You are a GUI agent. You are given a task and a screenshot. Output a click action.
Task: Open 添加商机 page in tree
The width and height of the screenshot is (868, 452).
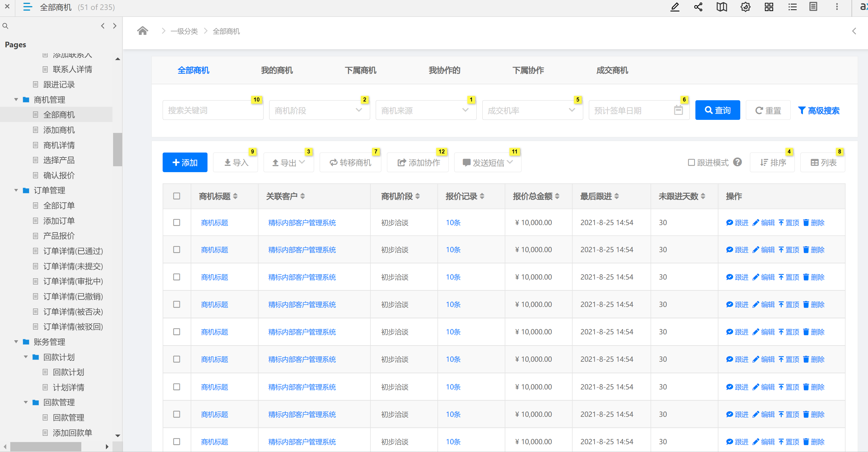coord(59,130)
